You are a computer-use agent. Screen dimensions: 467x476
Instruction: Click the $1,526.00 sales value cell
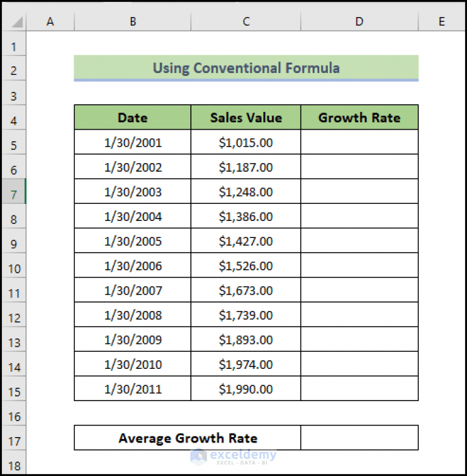point(246,265)
